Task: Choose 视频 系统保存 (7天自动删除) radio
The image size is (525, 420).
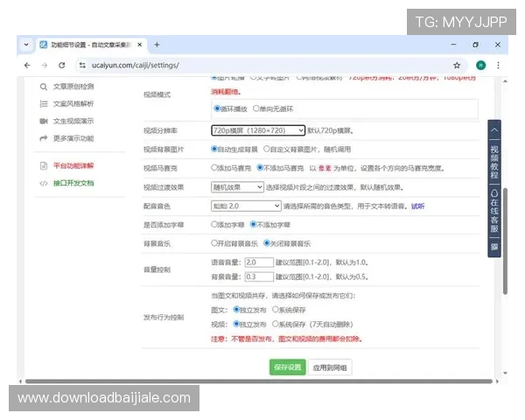Action: coord(276,324)
